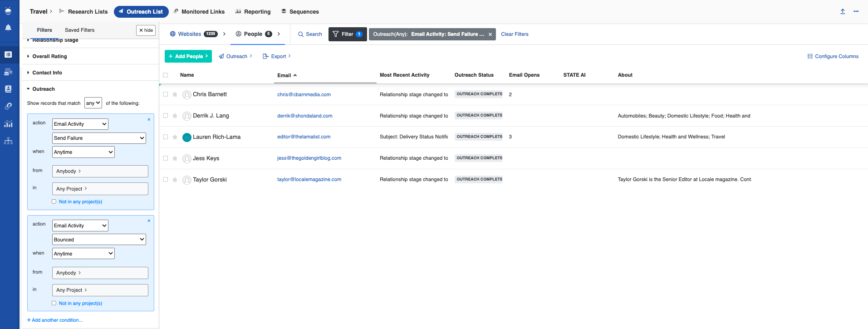868x329 pixels.
Task: Open the Export menu
Action: (x=277, y=56)
